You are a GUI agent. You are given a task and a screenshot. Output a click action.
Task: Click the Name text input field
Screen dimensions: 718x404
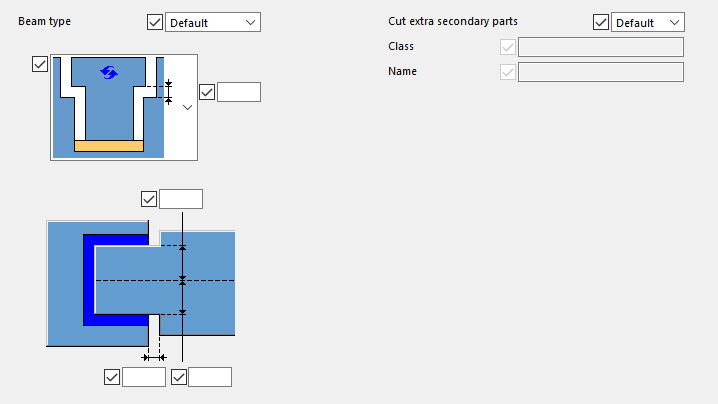tap(601, 72)
